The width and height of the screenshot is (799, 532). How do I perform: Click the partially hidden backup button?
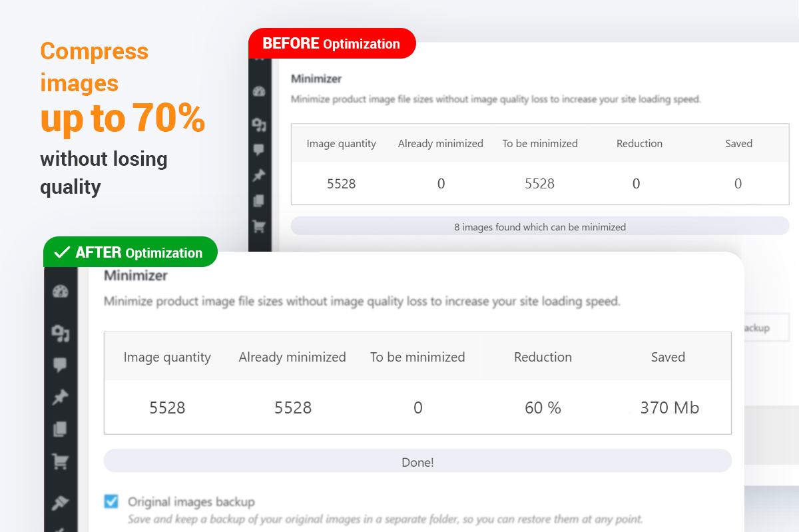(x=766, y=328)
